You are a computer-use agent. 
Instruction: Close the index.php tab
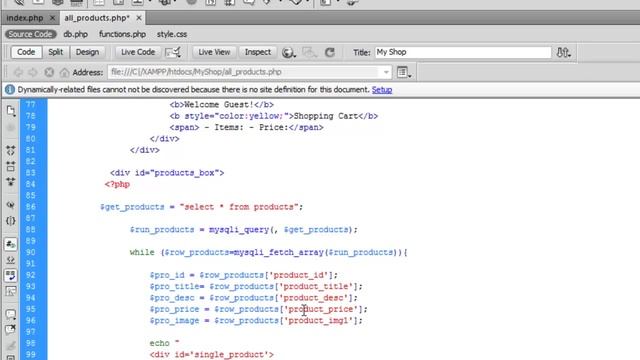[52, 18]
